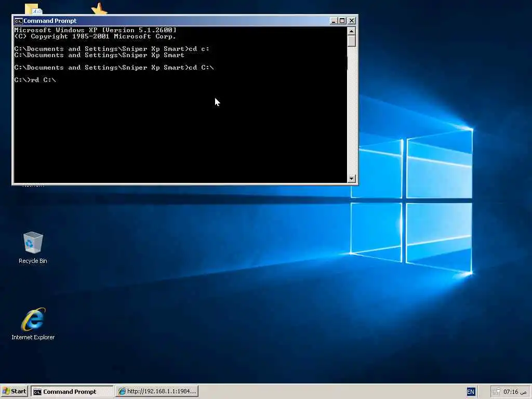
Task: Close the Command Prompt window
Action: click(x=352, y=21)
